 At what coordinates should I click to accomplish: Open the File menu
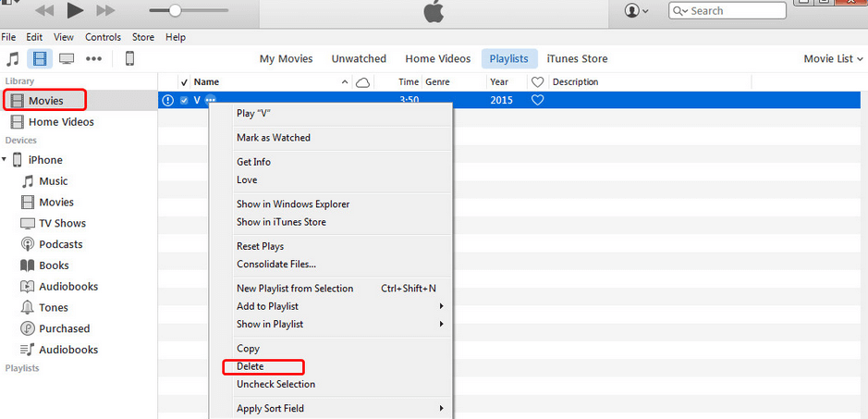pos(8,37)
